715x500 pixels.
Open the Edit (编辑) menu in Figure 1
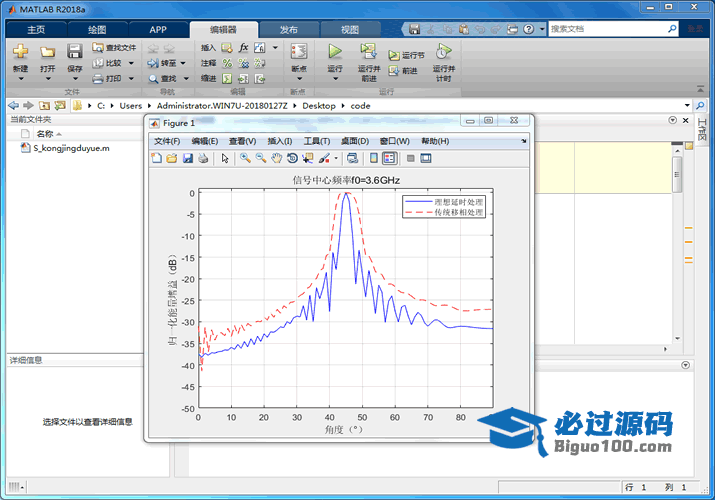pyautogui.click(x=205, y=141)
